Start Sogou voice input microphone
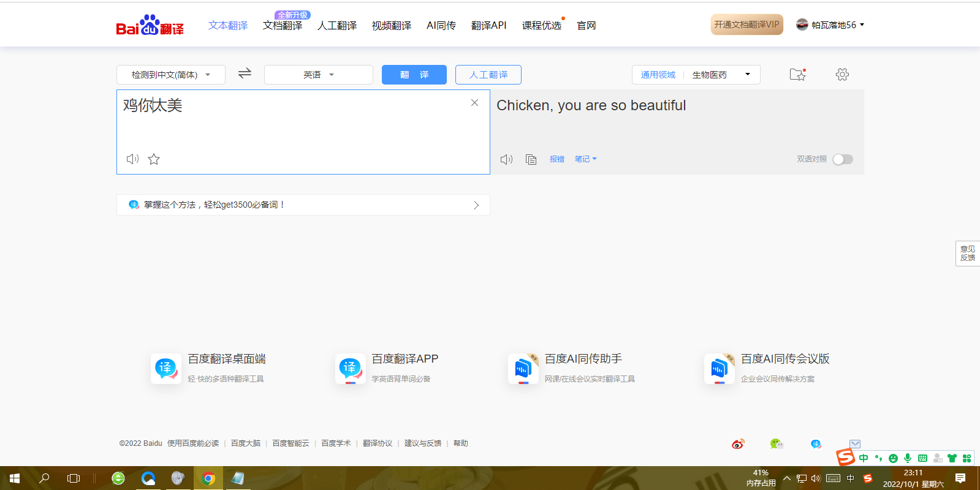This screenshot has width=980, height=490. pyautogui.click(x=908, y=458)
